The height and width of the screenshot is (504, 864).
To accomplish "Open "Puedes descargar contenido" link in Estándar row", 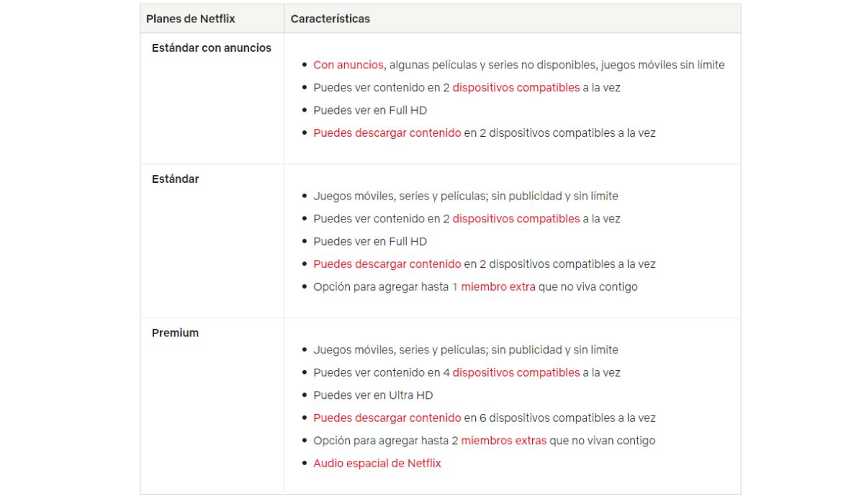I will click(387, 264).
